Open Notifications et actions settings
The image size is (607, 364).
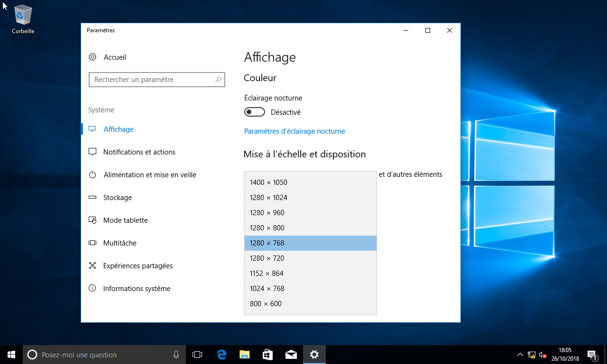[139, 152]
